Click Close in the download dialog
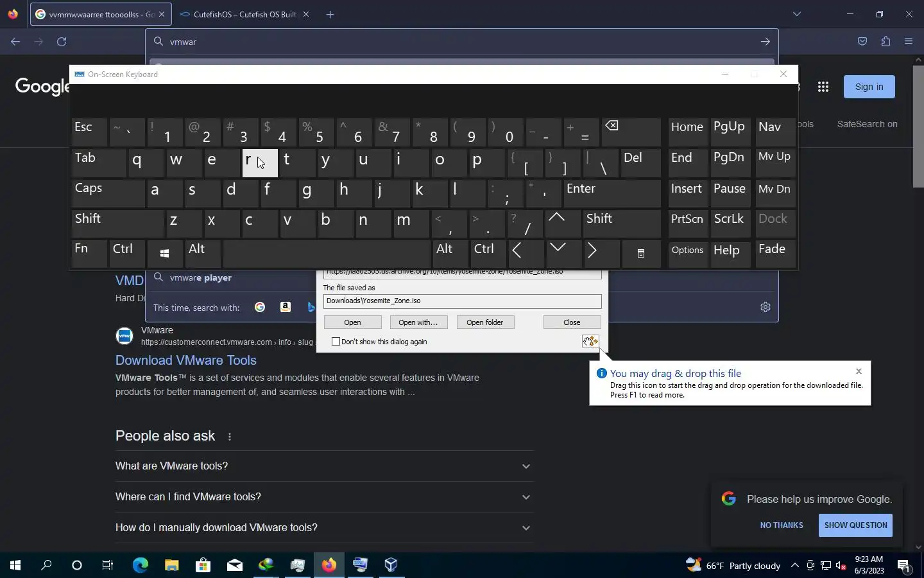 572,322
